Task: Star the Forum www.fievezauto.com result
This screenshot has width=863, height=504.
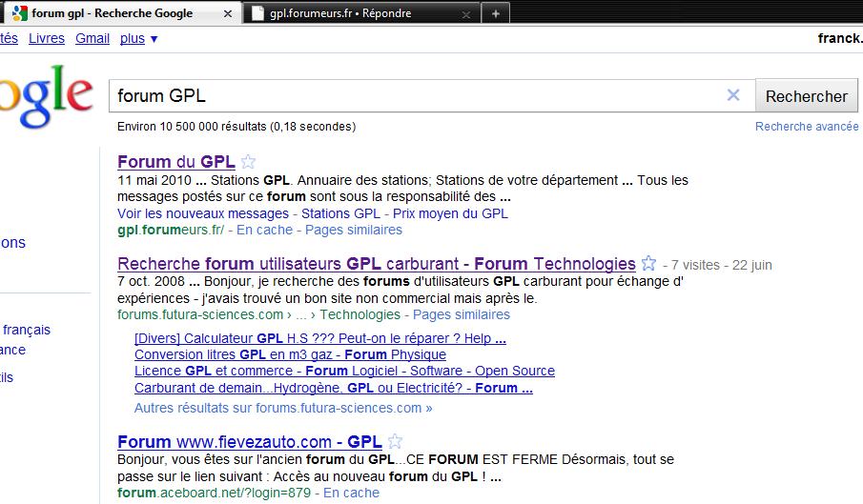Action: click(x=395, y=442)
